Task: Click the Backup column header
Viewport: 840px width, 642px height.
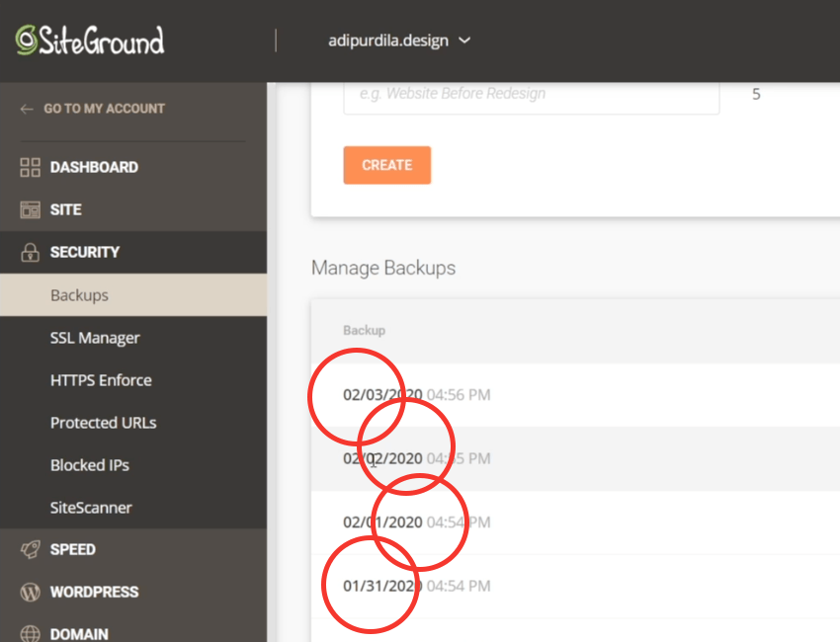Action: tap(364, 330)
